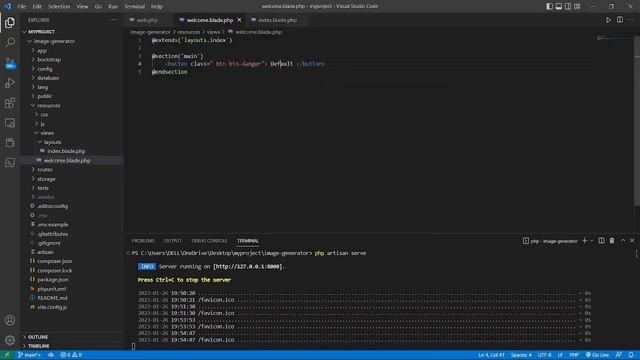Image resolution: width=640 pixels, height=360 pixels.
Task: Click the editor vertical scrollbar
Action: pos(637,122)
